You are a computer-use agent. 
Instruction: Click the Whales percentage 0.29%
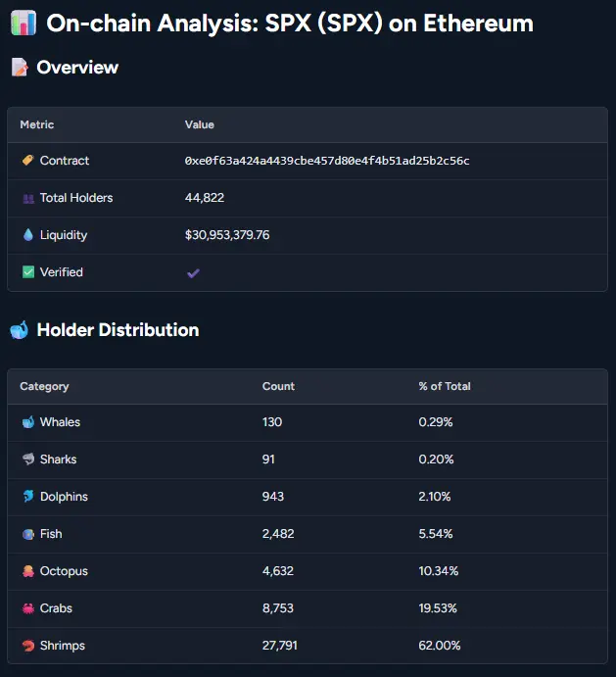[436, 422]
